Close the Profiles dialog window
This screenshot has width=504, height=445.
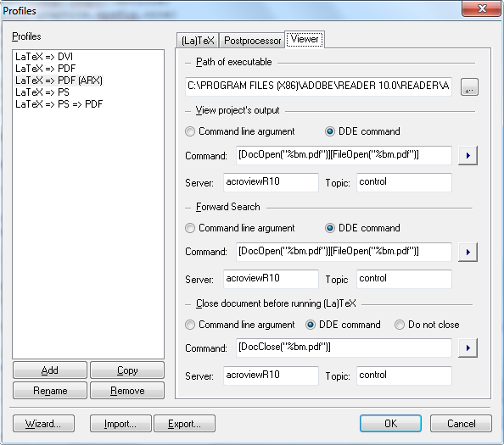[481, 8]
